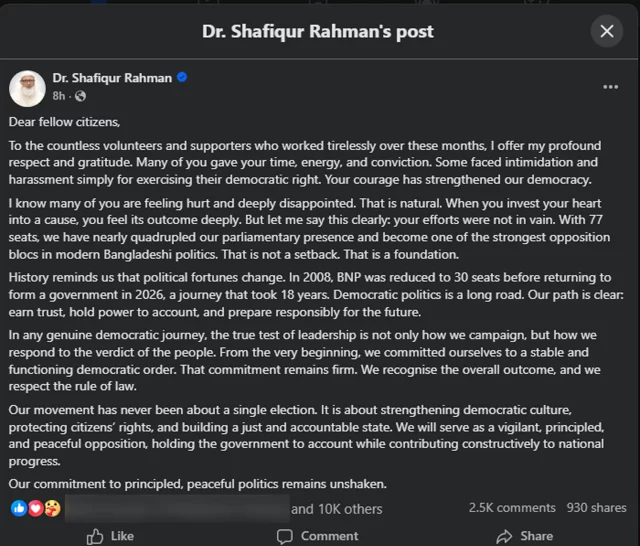The image size is (640, 546).
Task: View the 930 shares list
Action: [596, 508]
